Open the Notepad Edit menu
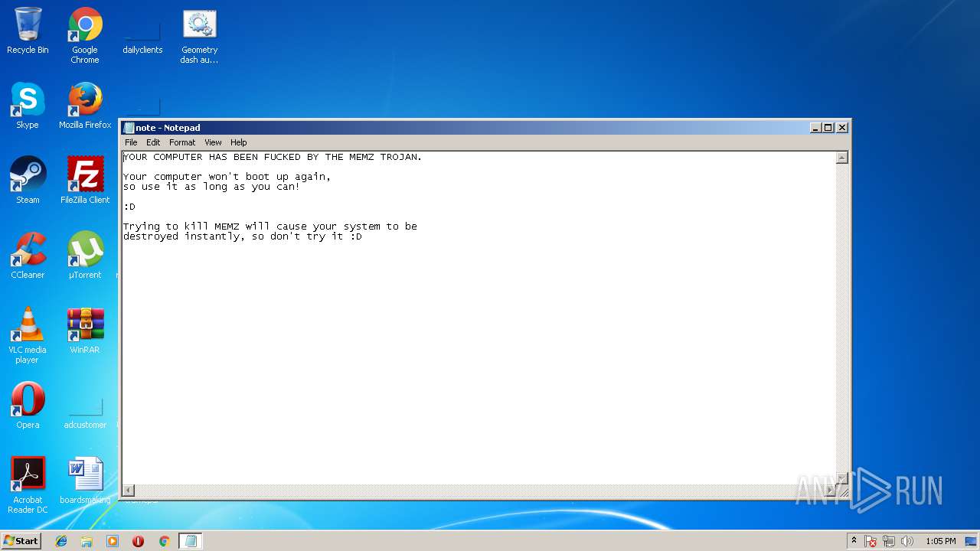 [153, 142]
